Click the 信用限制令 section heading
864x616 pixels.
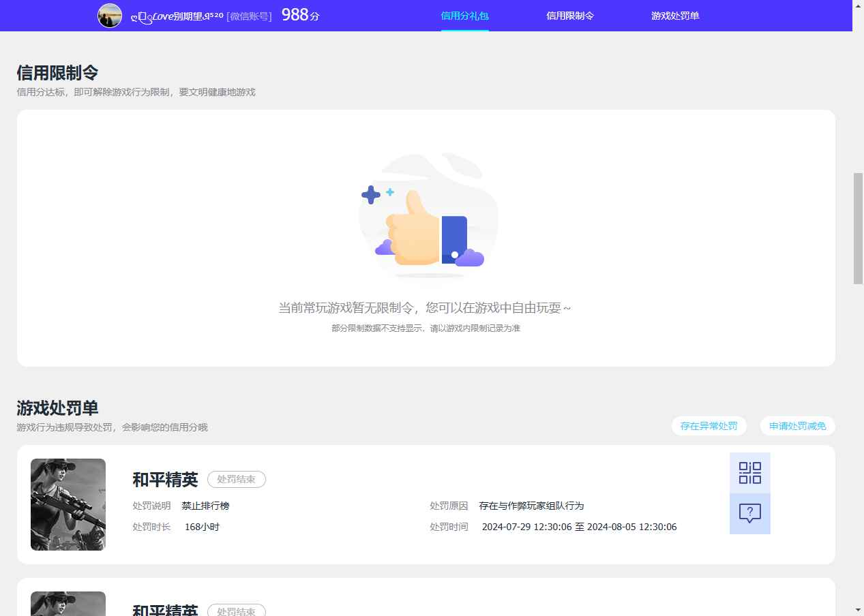pos(57,73)
